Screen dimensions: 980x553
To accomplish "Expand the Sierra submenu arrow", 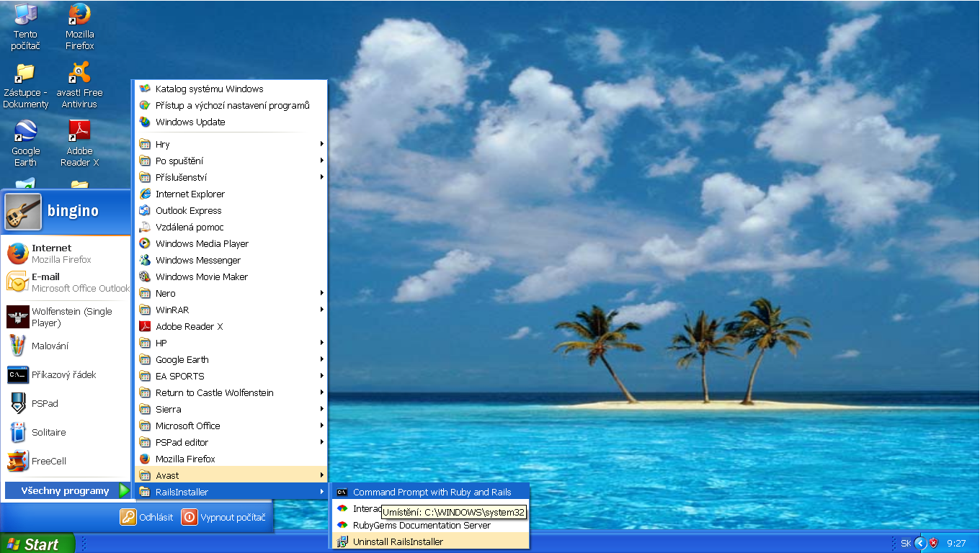I will click(322, 409).
